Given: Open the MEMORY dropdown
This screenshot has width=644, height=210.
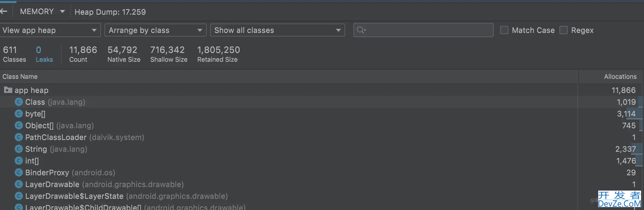Looking at the screenshot, I should 42,11.
